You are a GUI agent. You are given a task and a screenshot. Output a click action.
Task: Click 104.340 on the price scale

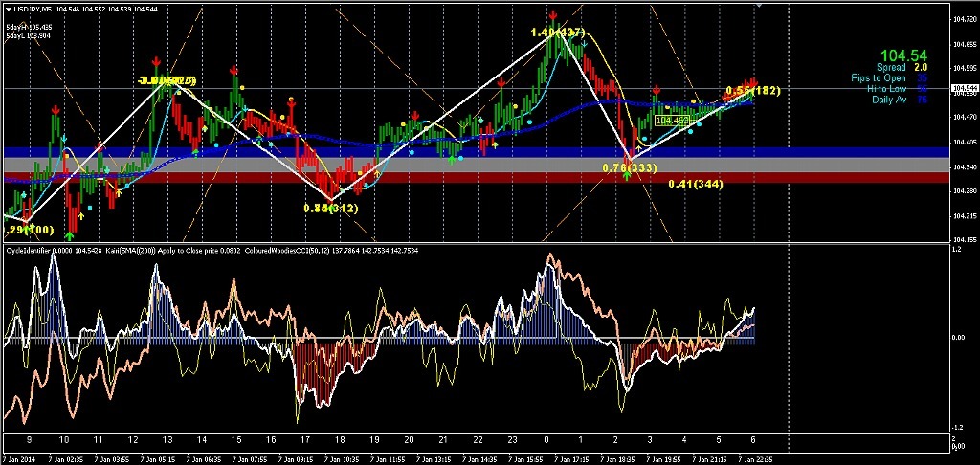coord(967,166)
